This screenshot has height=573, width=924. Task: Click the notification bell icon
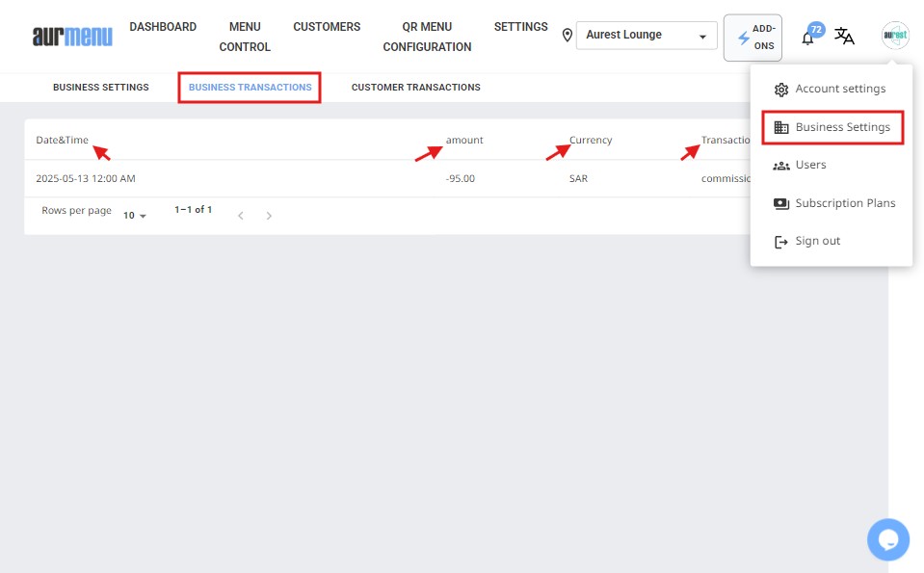pos(807,38)
